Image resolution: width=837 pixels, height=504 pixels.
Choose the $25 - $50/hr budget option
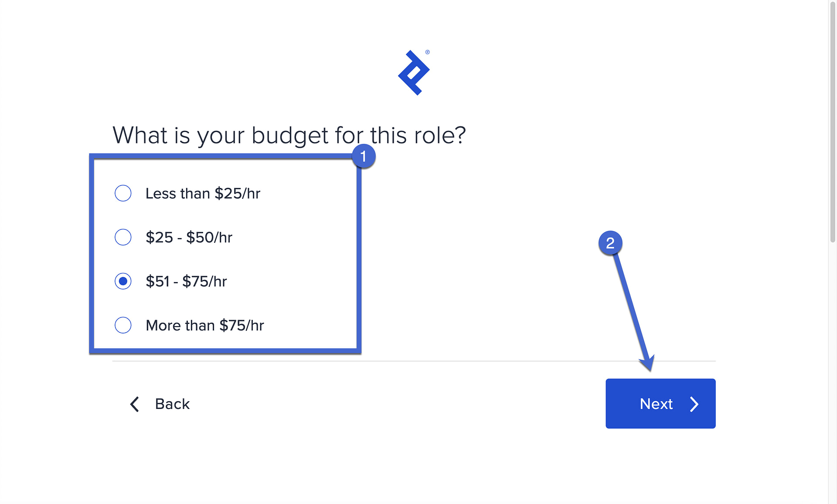coord(123,237)
